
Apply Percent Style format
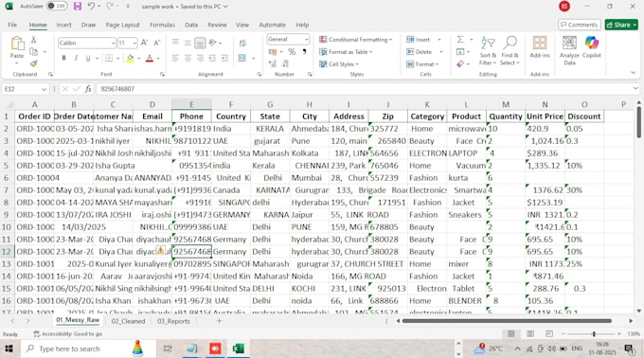coord(292,52)
